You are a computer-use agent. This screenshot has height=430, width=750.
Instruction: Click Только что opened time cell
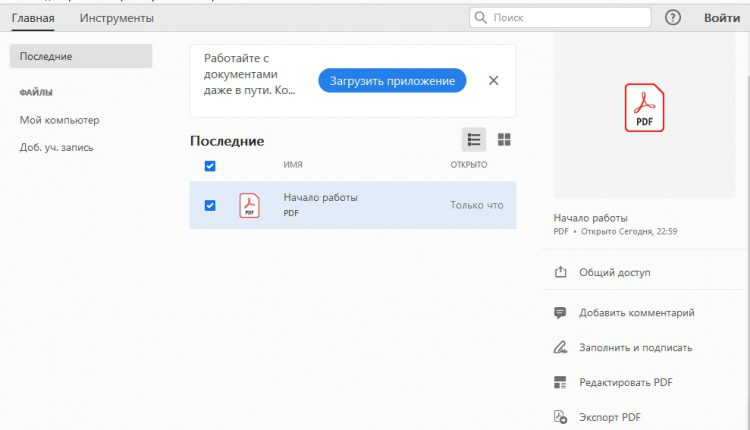476,205
